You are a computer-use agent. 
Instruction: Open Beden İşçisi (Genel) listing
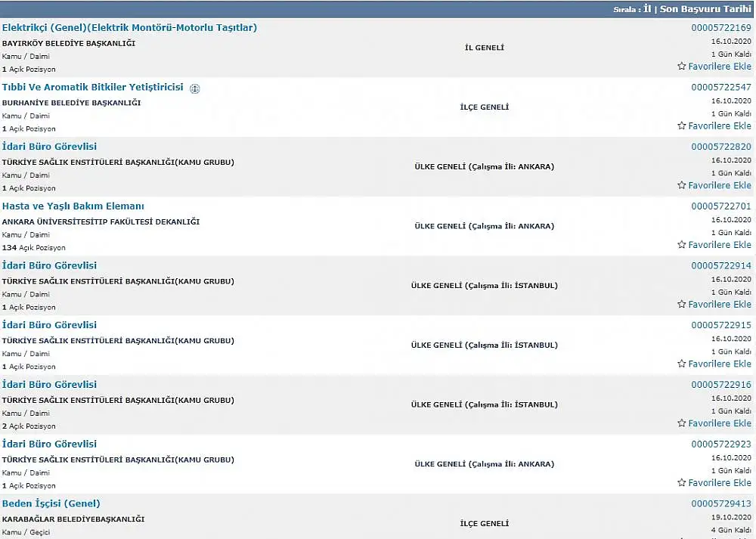coord(51,503)
